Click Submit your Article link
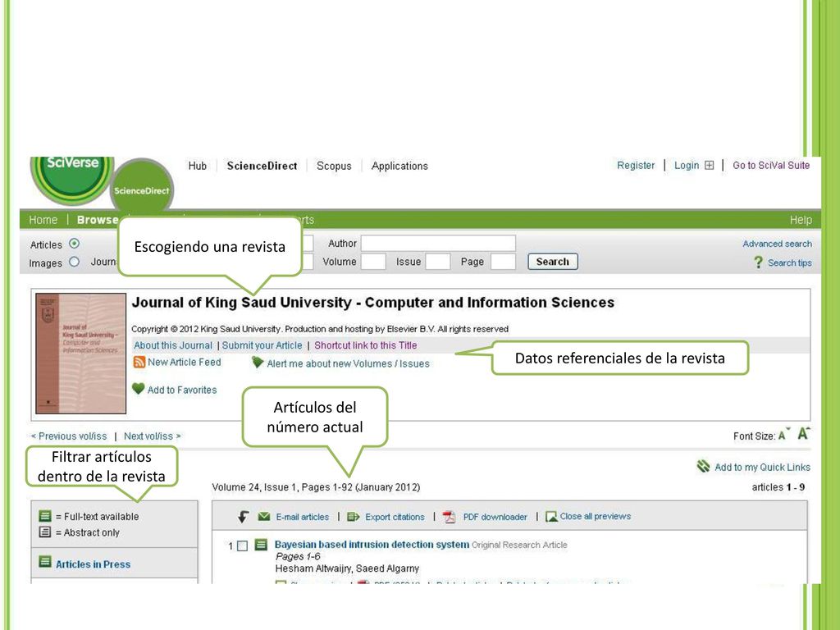 pyautogui.click(x=262, y=345)
